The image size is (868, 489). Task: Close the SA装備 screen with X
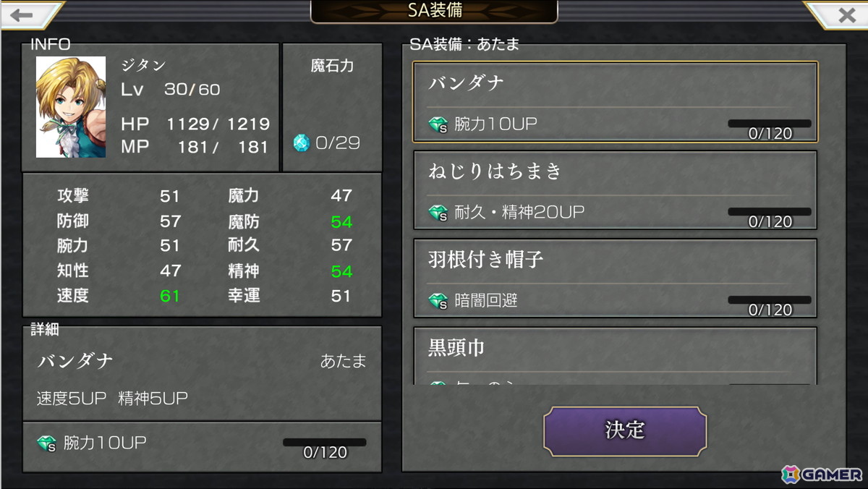coord(843,14)
